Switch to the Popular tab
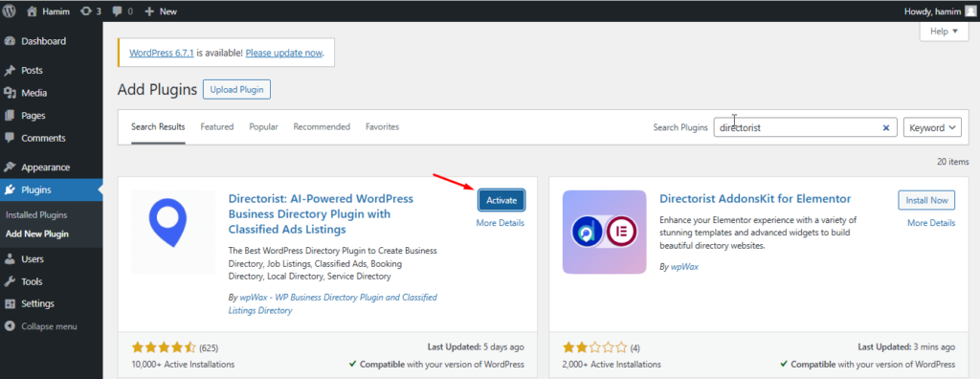This screenshot has width=980, height=379. [x=264, y=127]
